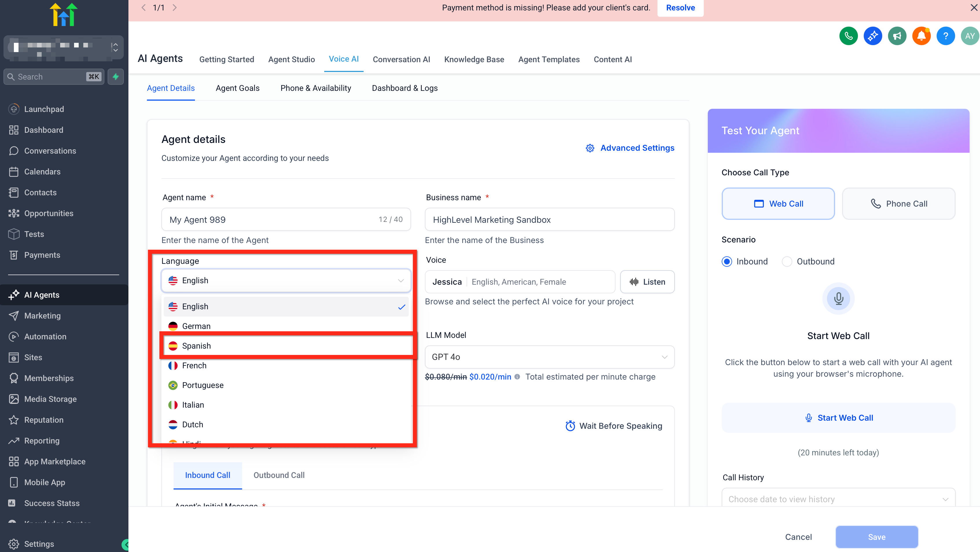The height and width of the screenshot is (552, 980).
Task: Choose the Phone Call type option
Action: coord(898,204)
